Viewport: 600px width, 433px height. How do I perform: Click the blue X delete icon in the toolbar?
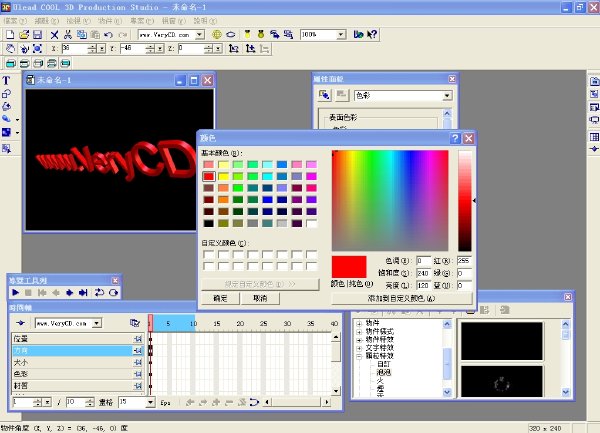click(x=54, y=35)
